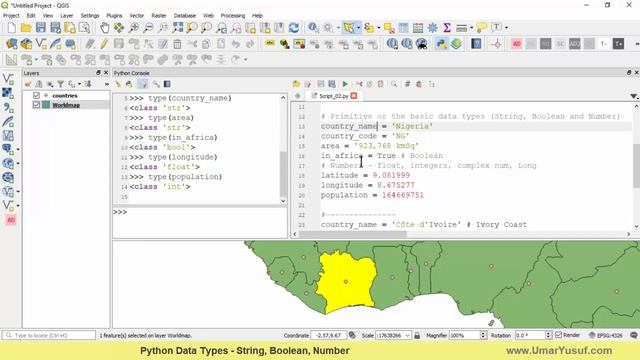Click the Coordinate Capture crosshair icon
640x360 pixels.
[x=496, y=44]
